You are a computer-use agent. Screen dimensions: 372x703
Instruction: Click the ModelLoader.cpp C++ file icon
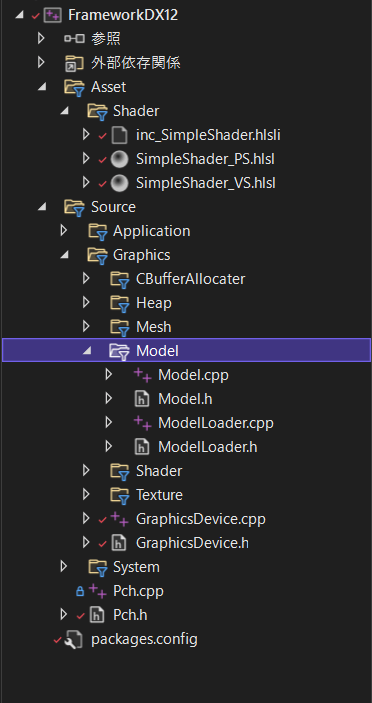143,423
